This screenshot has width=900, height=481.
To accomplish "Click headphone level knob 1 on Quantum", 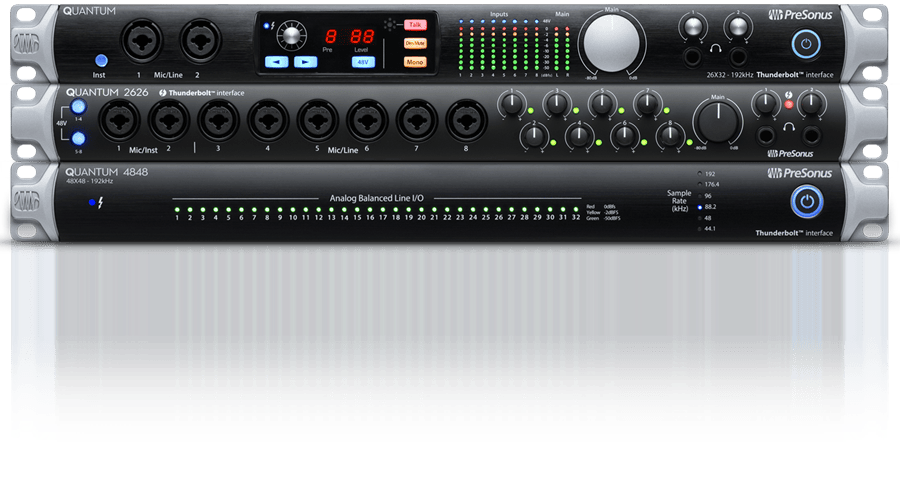I will pos(693,26).
